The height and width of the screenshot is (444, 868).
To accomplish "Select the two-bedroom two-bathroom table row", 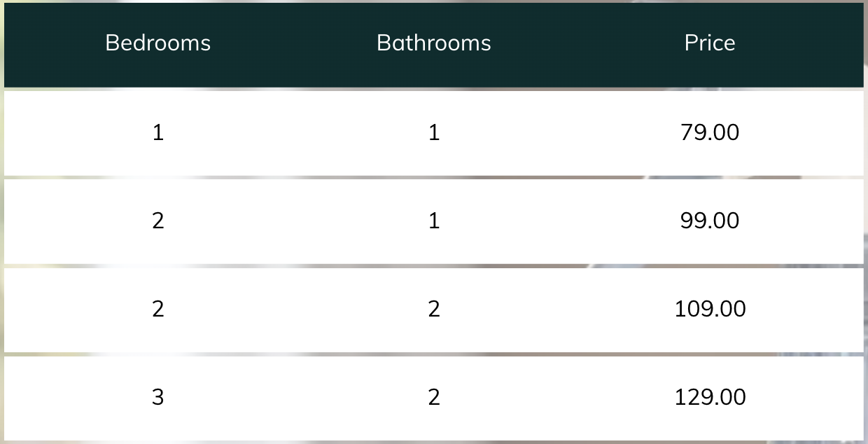I will coord(434,310).
